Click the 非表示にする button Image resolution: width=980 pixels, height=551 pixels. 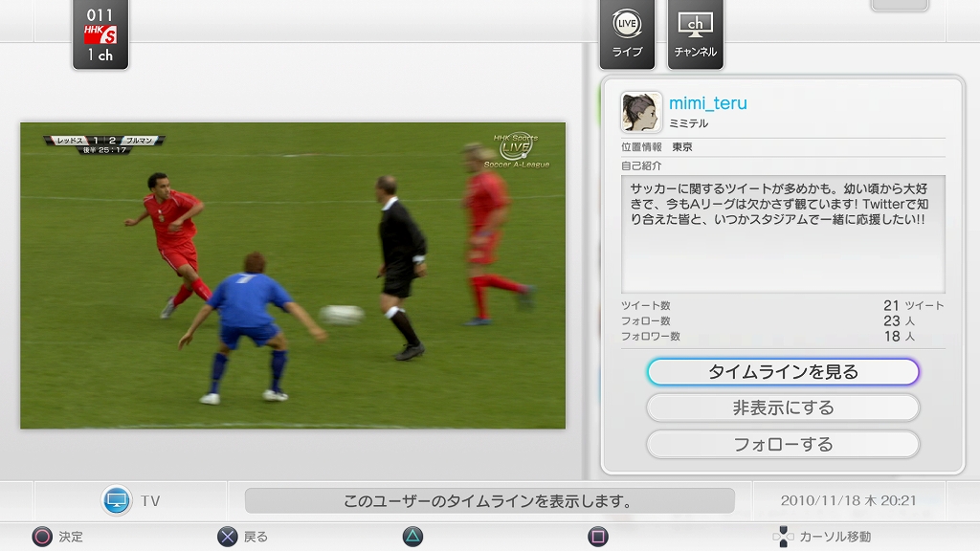point(783,408)
